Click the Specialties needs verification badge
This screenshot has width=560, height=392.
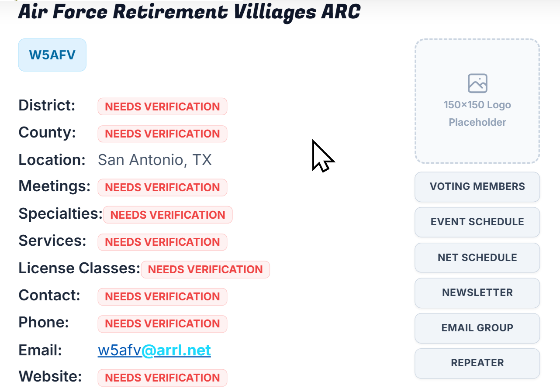[x=168, y=215]
